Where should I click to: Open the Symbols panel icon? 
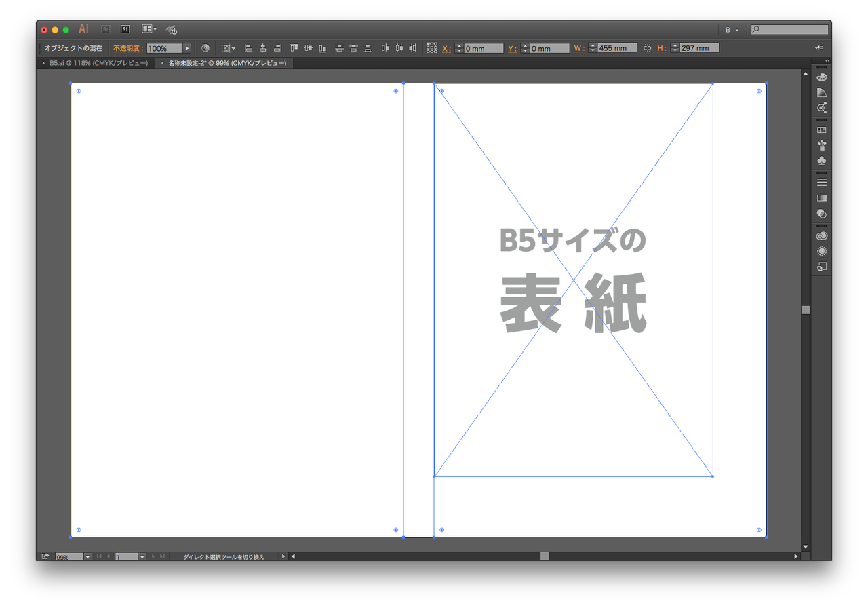pyautogui.click(x=821, y=161)
